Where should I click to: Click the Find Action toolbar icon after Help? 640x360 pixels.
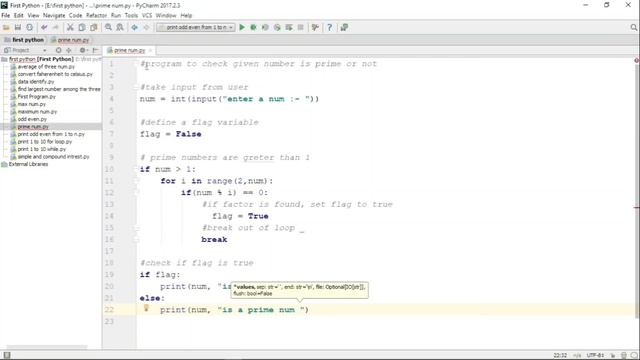click(x=344, y=27)
